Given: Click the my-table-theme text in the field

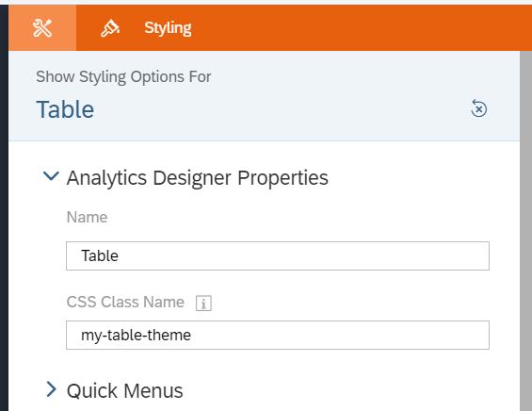Looking at the screenshot, I should 136,336.
